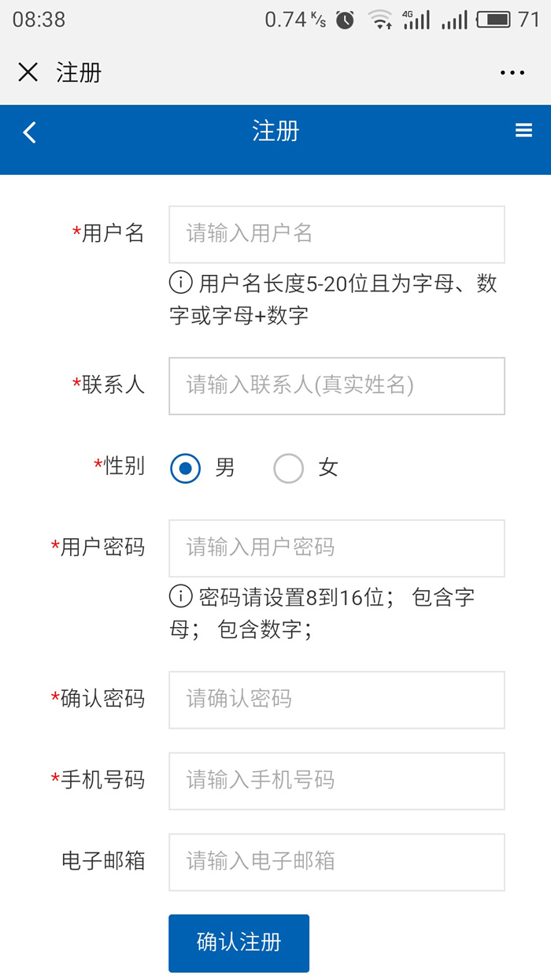
Task: Tap the alarm clock status bar icon
Action: [x=345, y=20]
